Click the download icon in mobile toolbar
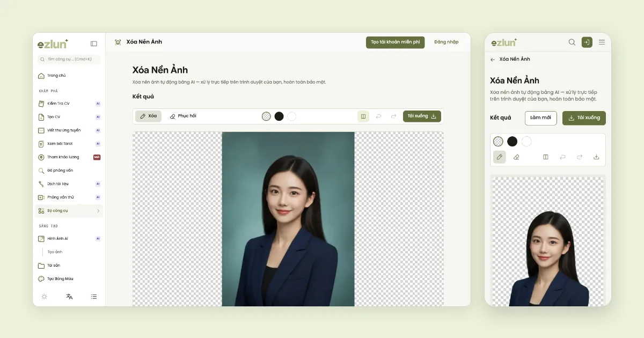The height and width of the screenshot is (338, 644). pos(596,157)
